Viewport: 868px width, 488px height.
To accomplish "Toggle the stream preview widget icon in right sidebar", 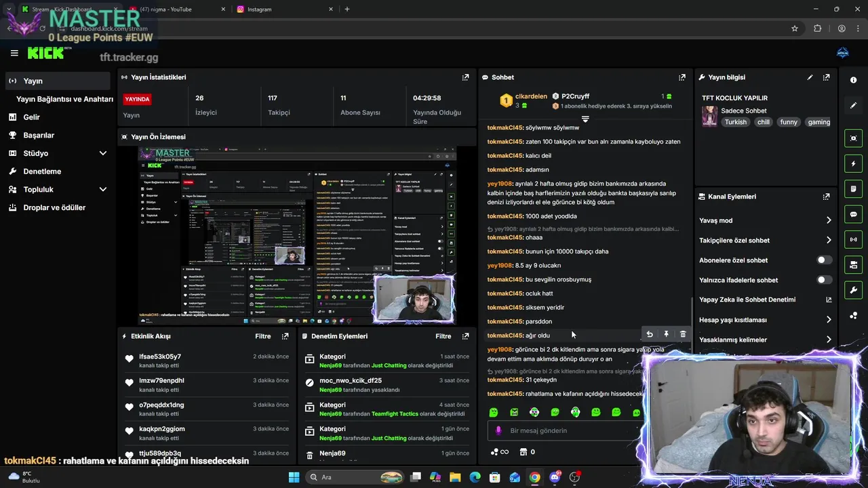I will tap(853, 138).
